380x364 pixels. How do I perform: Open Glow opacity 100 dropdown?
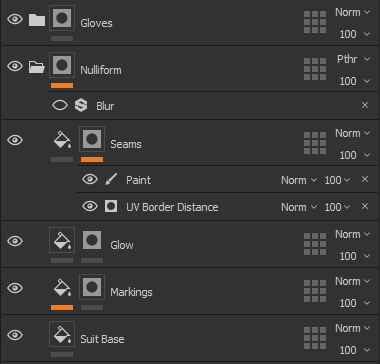[355, 256]
